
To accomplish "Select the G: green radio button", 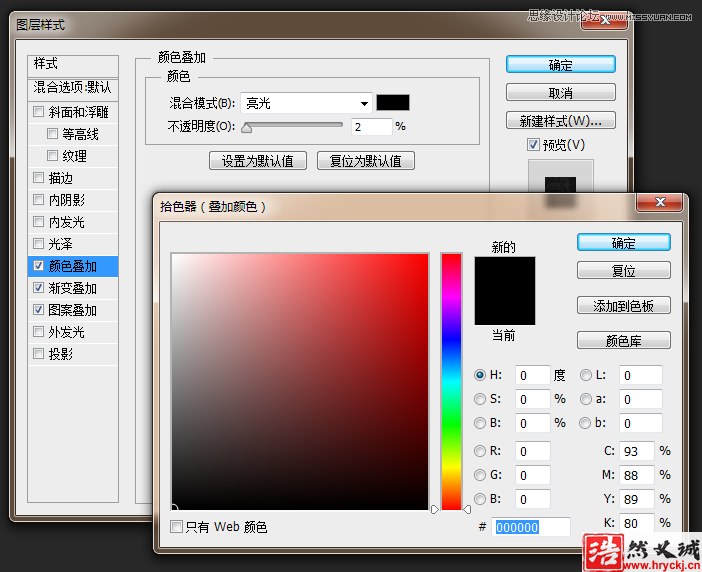I will pos(479,475).
